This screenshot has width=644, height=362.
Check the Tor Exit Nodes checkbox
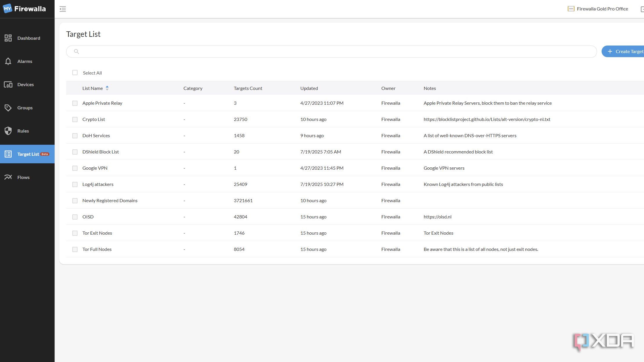pyautogui.click(x=75, y=233)
